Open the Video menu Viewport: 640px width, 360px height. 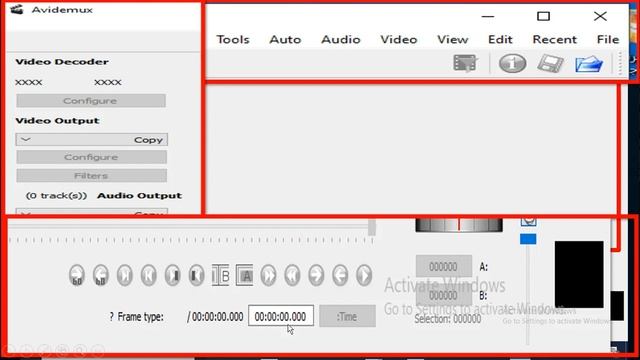tap(399, 40)
